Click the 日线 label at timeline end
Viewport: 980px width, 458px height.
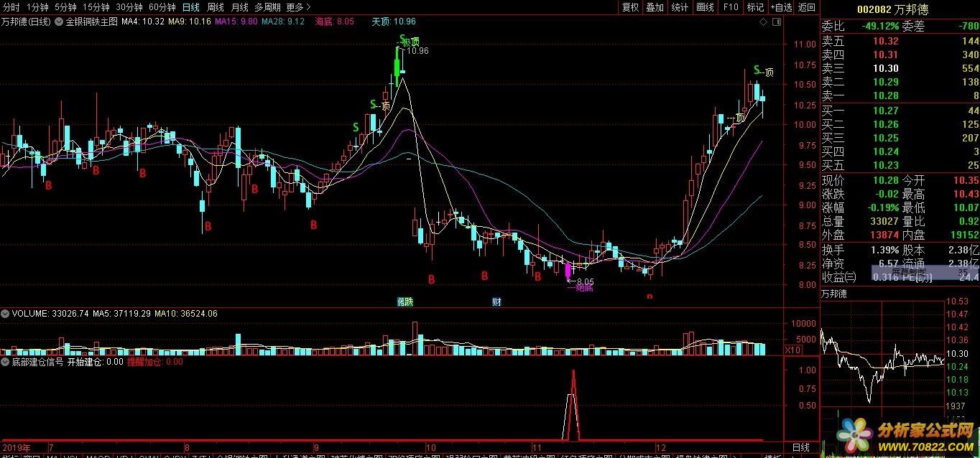800,447
